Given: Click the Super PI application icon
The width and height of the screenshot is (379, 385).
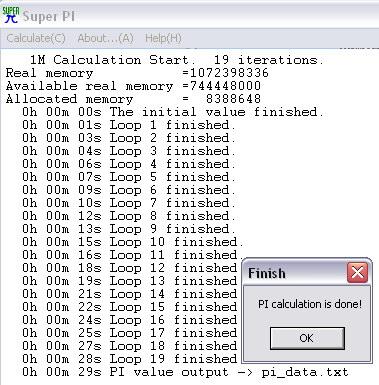Looking at the screenshot, I should point(10,15).
